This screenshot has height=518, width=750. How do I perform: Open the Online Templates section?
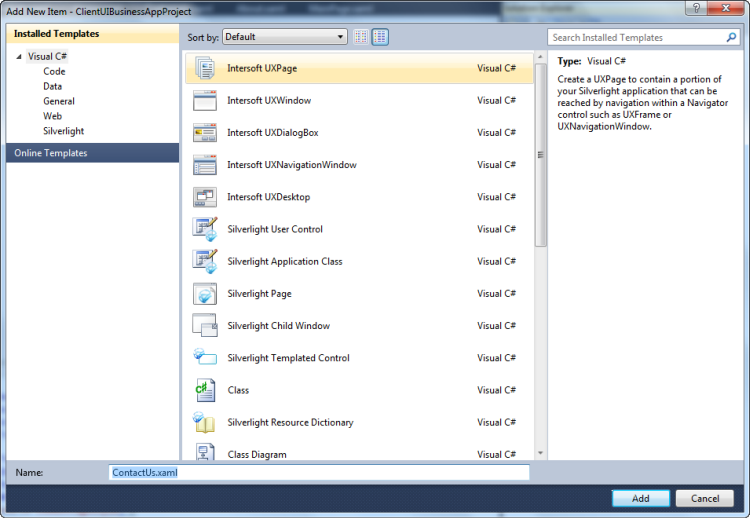[x=92, y=153]
